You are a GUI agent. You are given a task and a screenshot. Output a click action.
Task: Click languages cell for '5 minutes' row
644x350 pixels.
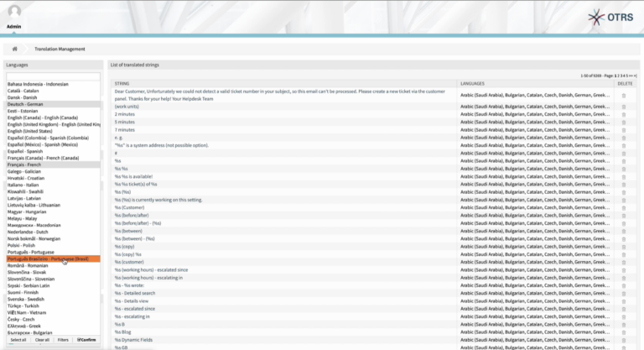pyautogui.click(x=535, y=123)
